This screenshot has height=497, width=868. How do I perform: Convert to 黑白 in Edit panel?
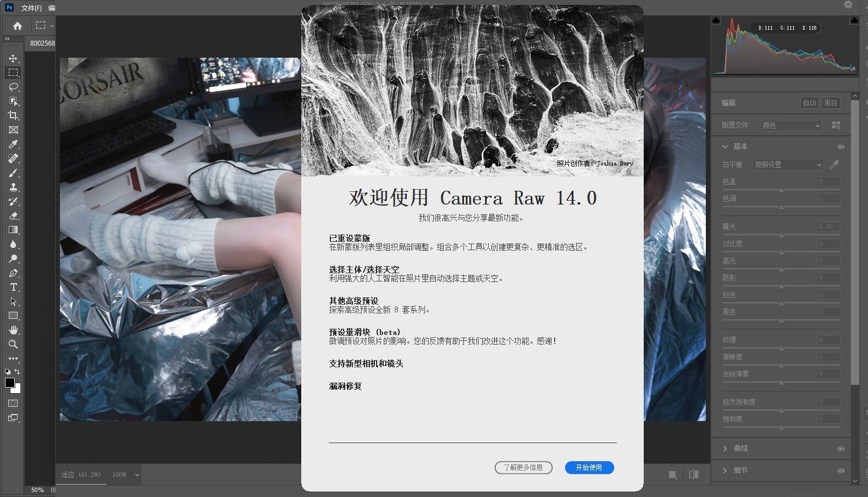(x=831, y=103)
